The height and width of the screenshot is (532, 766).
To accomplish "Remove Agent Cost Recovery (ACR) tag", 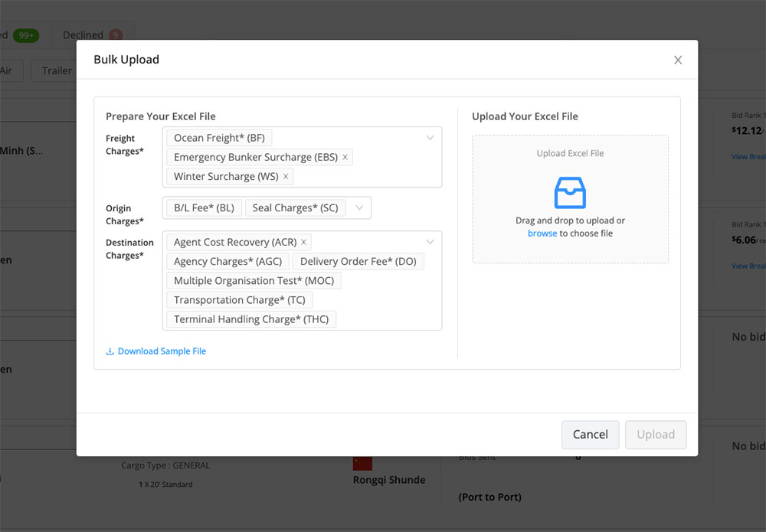I will (303, 242).
